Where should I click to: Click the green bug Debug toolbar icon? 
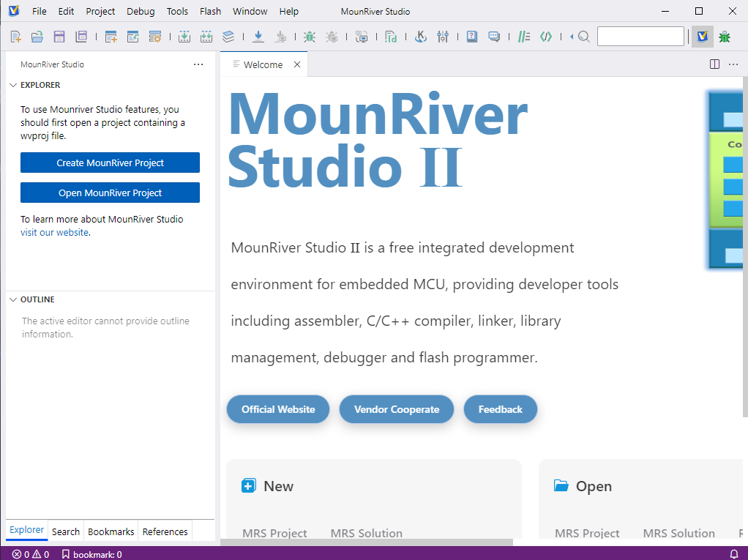(310, 37)
